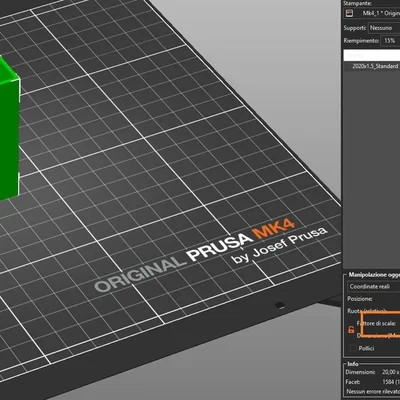Image resolution: width=400 pixels, height=400 pixels.
Task: Select 2020x1.5_Standard in the object list
Action: [x=375, y=66]
